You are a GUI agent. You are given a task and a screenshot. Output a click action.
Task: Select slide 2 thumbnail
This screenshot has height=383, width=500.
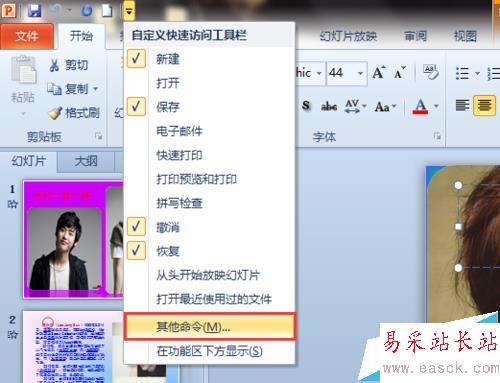click(73, 347)
